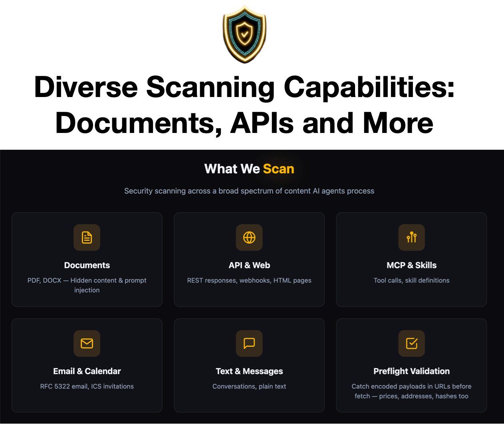
Task: Click the "Security scanning across a broad spectrum" subtitle
Action: click(249, 191)
